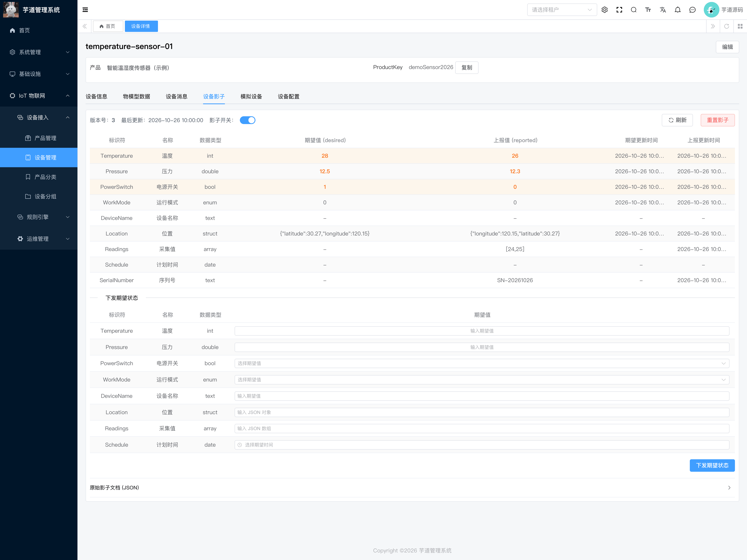This screenshot has height=560, width=747.
Task: Select the 首页 page tab
Action: (108, 26)
